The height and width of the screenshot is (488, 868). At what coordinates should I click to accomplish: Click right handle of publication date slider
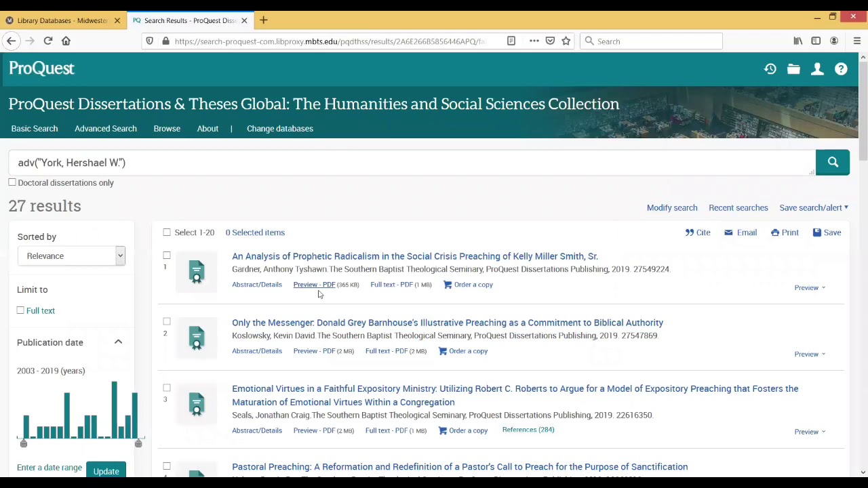click(x=138, y=443)
